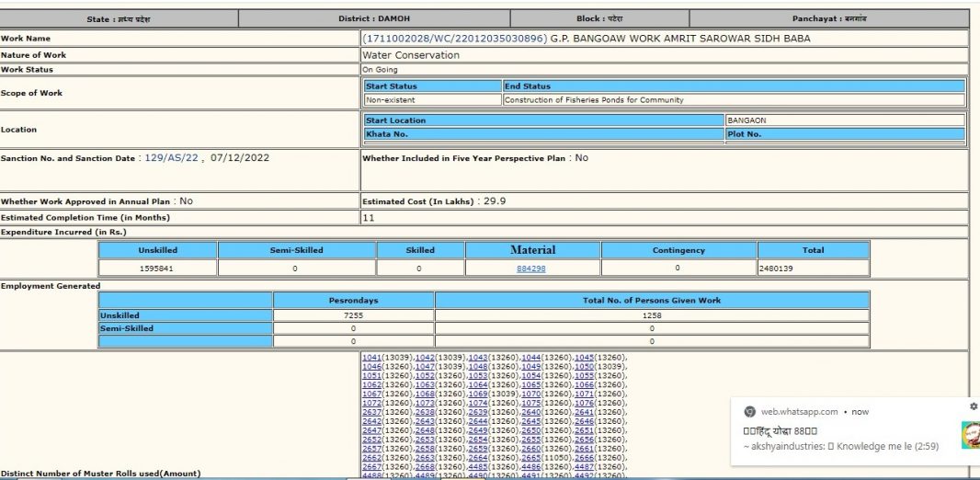
Task: Open muster roll 2655 link
Action: click(530, 440)
